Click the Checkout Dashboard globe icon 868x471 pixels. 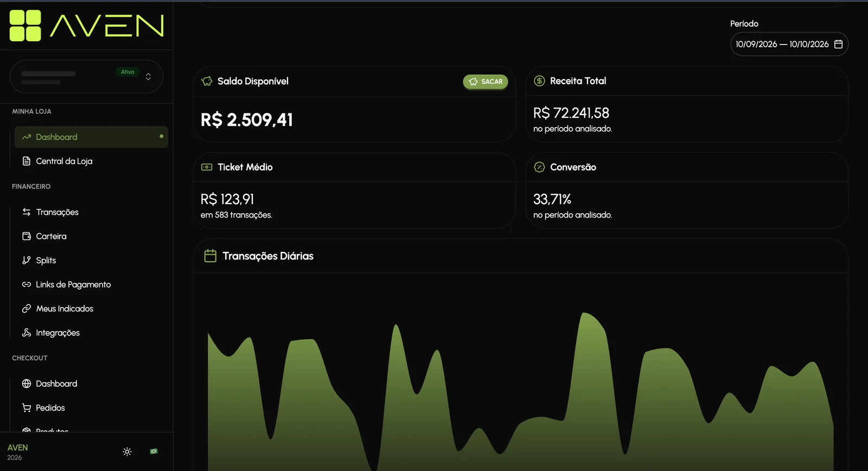point(27,384)
